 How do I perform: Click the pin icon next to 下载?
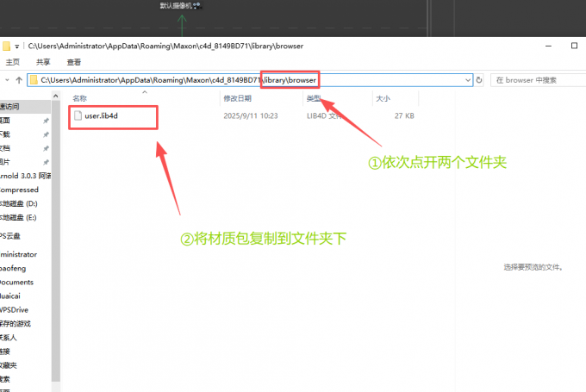[x=46, y=134]
